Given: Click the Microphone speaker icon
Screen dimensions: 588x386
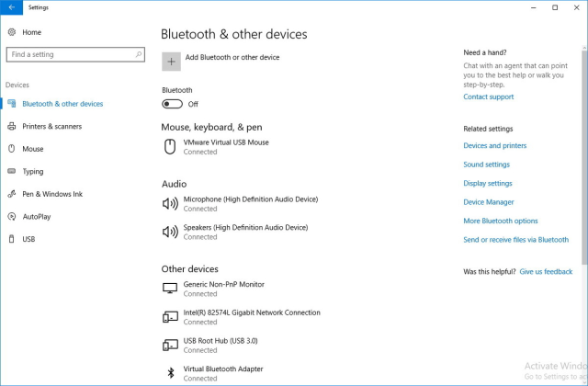Looking at the screenshot, I should tap(170, 204).
